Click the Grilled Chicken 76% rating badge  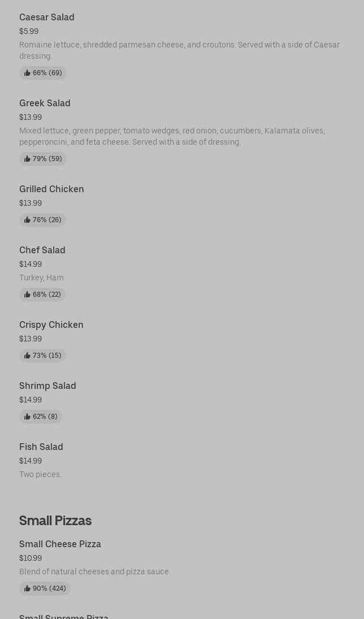(43, 220)
